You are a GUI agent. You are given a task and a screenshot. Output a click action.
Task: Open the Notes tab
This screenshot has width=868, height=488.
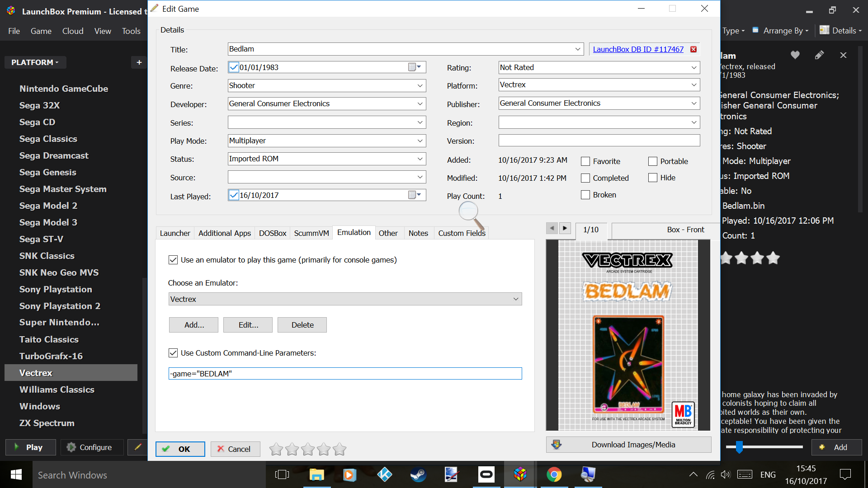tap(418, 233)
